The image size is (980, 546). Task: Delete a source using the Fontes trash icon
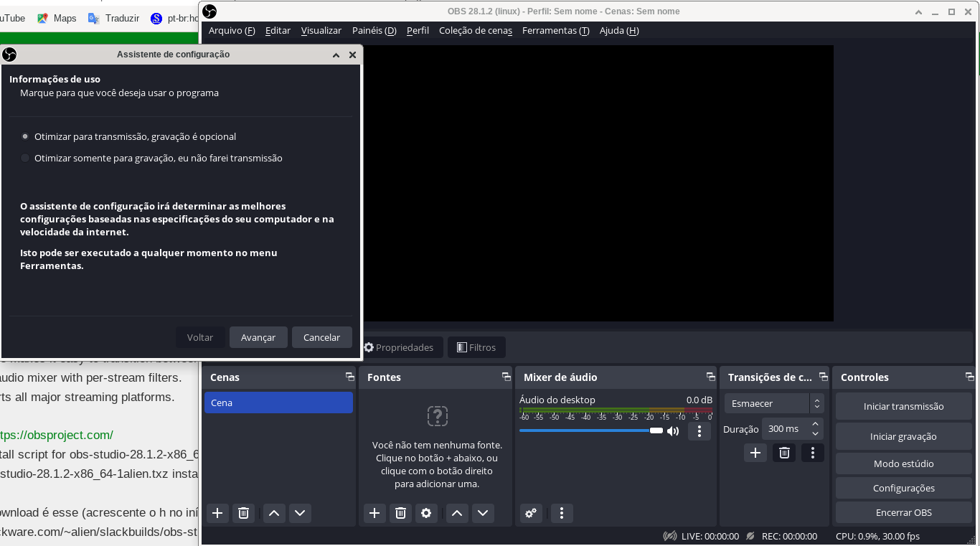(x=400, y=513)
